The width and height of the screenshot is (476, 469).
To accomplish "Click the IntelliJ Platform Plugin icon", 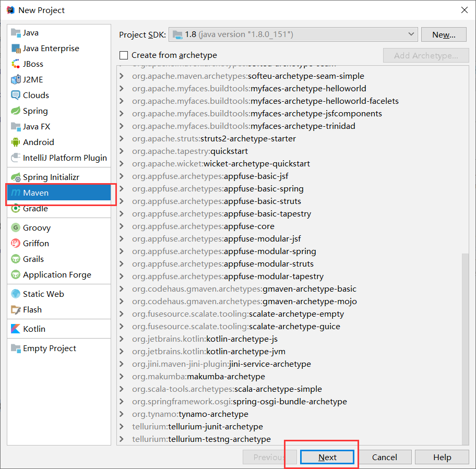I will coord(16,158).
